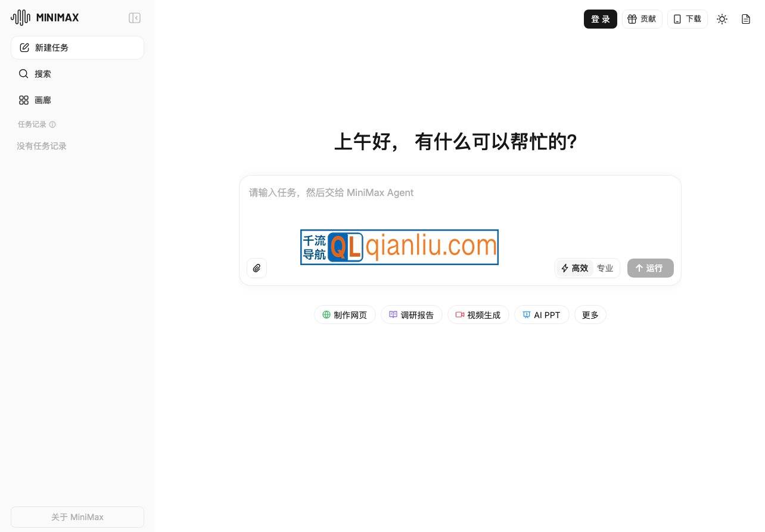The height and width of the screenshot is (532, 765).
Task: Select the 视频生成 shortcut
Action: [x=478, y=315]
